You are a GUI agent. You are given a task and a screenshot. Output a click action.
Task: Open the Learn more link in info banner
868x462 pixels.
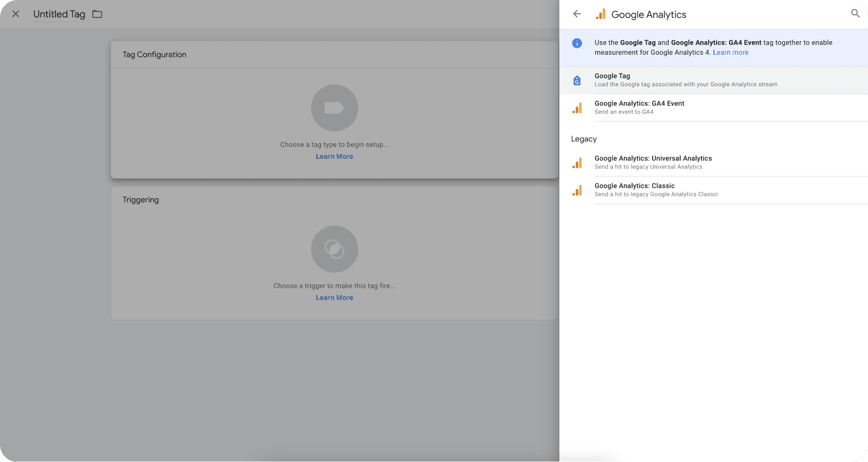tap(730, 53)
